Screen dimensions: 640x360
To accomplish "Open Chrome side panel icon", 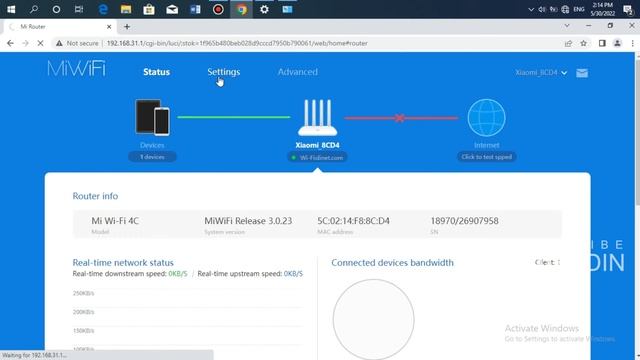I will 602,43.
